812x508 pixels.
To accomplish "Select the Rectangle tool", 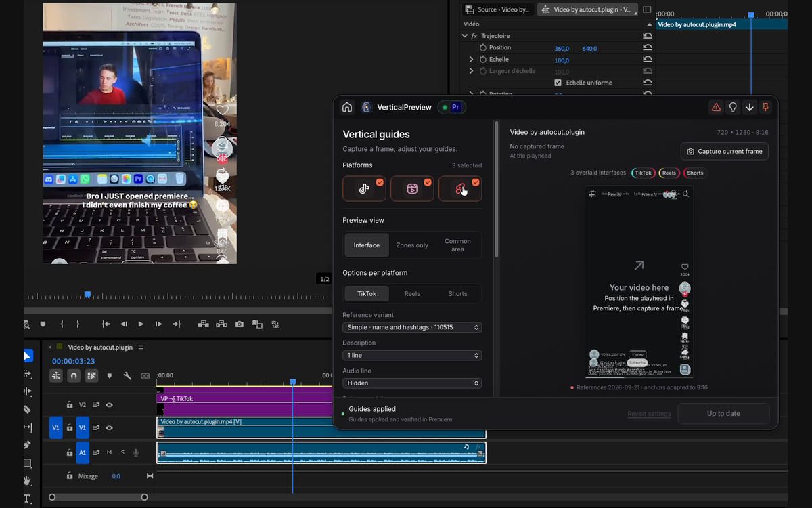I will 28,463.
